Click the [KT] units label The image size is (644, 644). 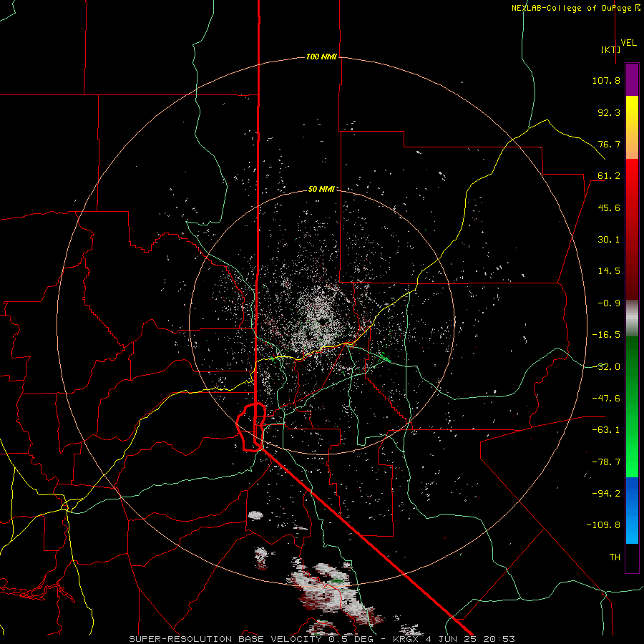(x=611, y=49)
